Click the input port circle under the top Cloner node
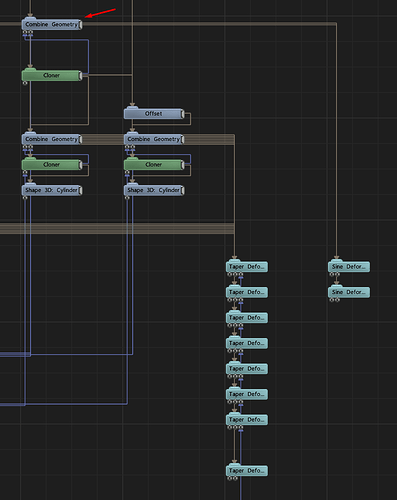The image size is (397, 500). tap(25, 83)
